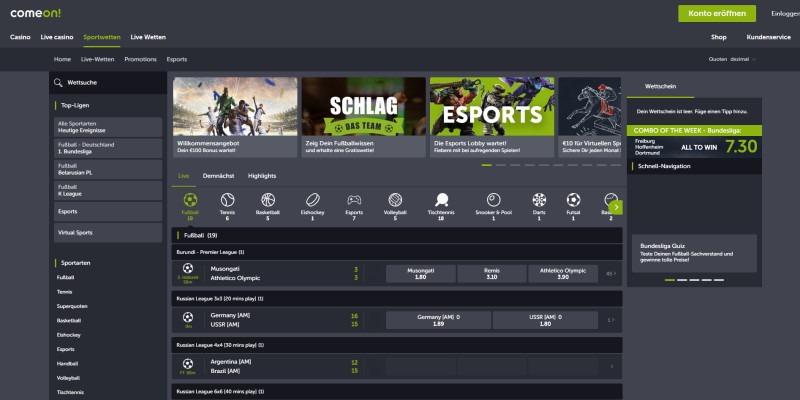This screenshot has height=400, width=800.
Task: Select the Tennis sport icon
Action: pyautogui.click(x=228, y=199)
